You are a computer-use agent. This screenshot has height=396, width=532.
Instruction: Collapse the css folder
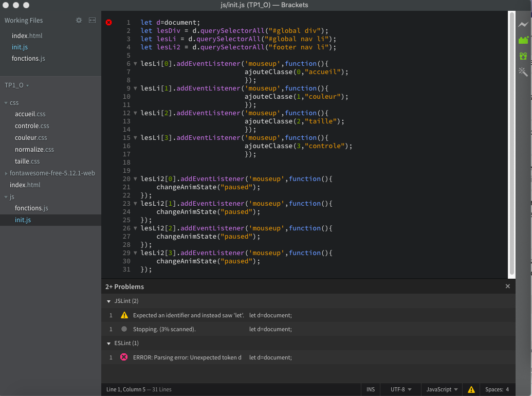[6, 103]
